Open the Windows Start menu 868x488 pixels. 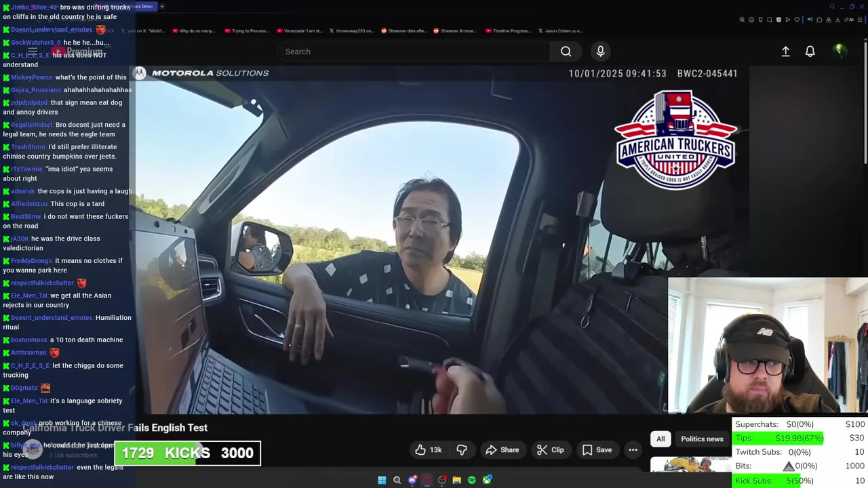(382, 480)
